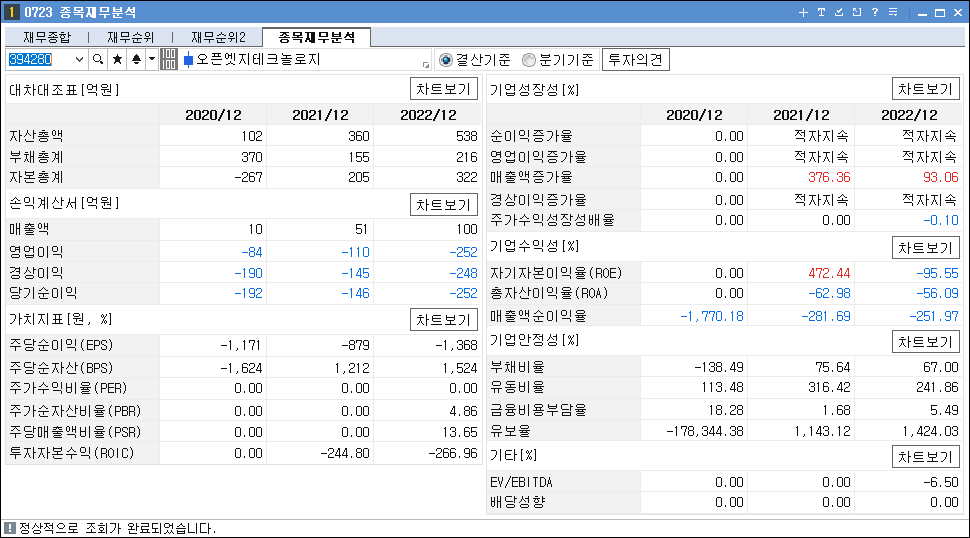Click the 부채비율 value -138.49
This screenshot has height=538, width=970.
[x=718, y=367]
